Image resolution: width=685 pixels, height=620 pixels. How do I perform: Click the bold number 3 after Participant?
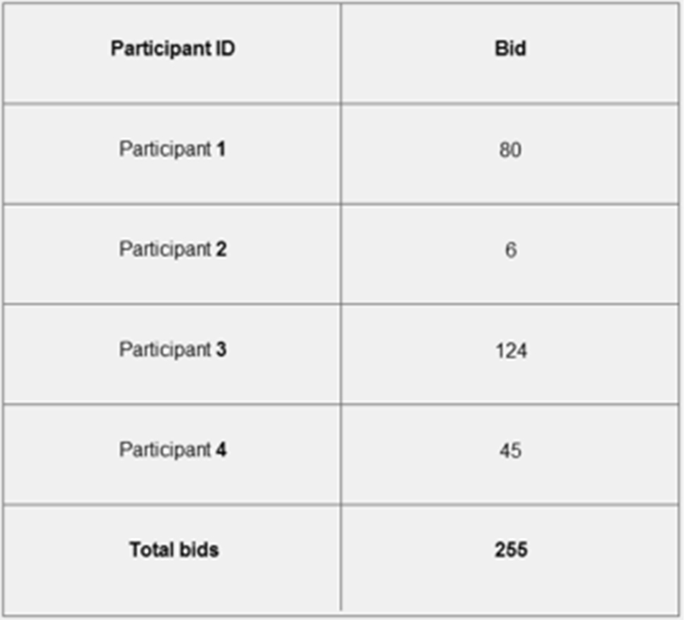click(221, 349)
